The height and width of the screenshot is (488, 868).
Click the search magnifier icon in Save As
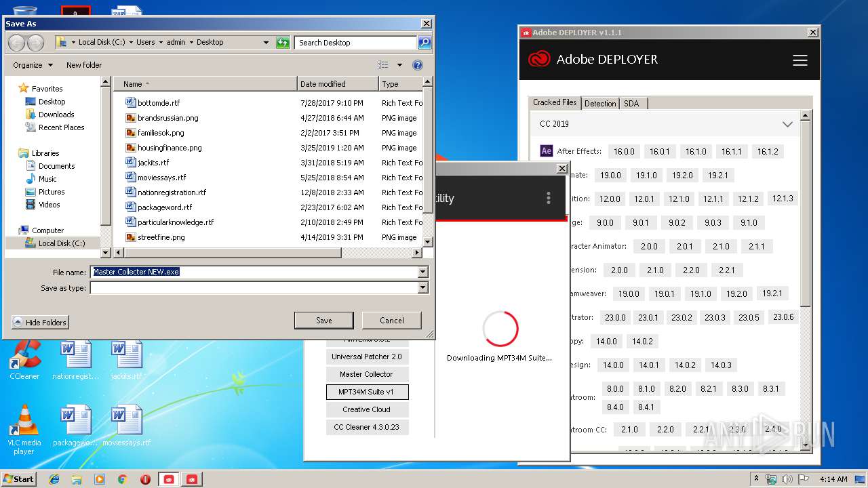(x=424, y=43)
